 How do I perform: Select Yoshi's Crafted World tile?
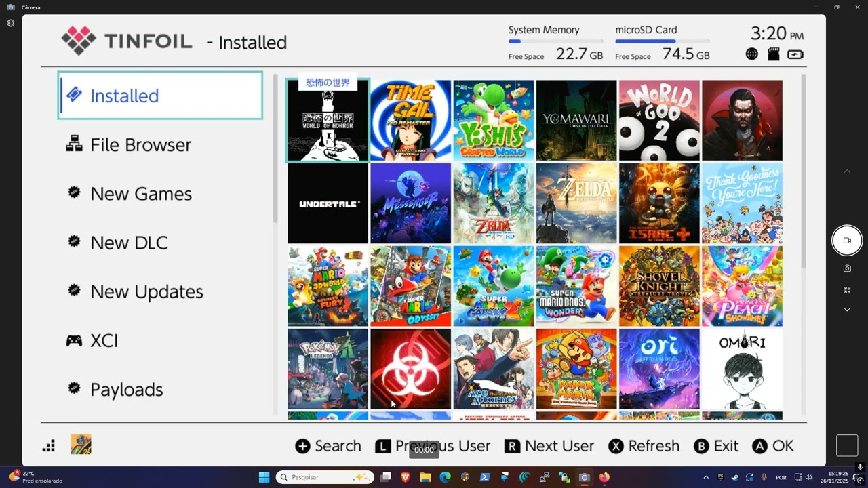[x=494, y=120]
